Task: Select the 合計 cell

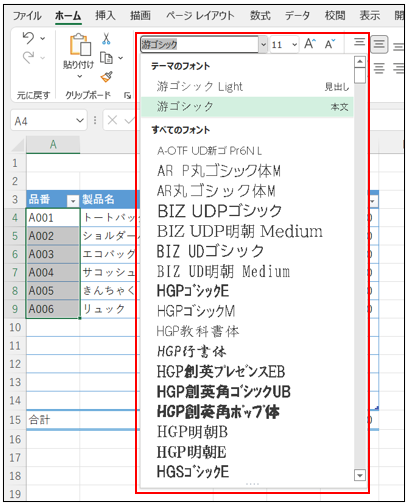Action: click(x=53, y=420)
